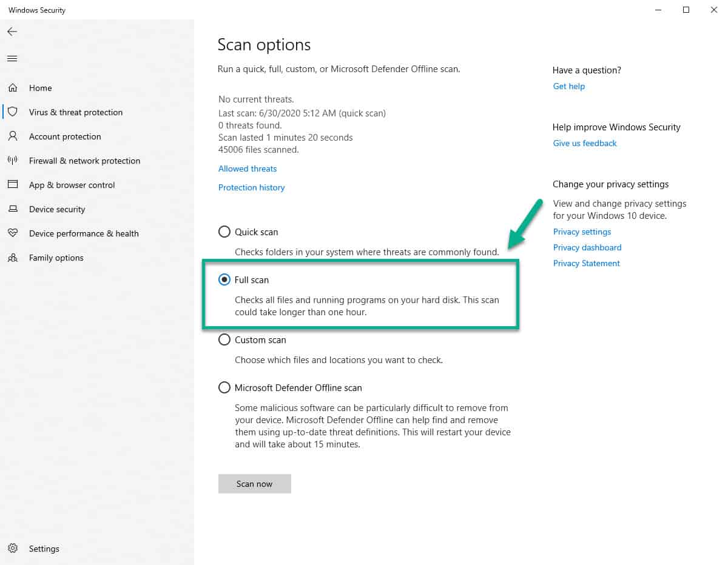
Task: Click 'Help improve Windows Security' heading
Action: (x=616, y=127)
